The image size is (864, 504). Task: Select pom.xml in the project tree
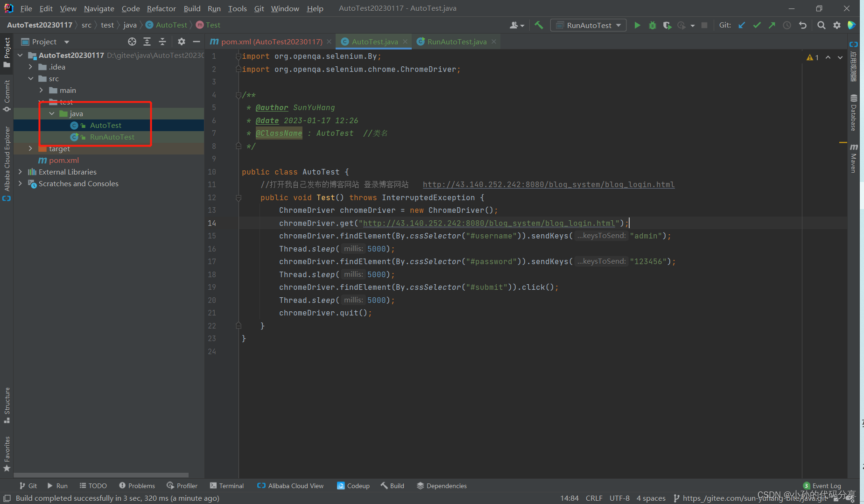[64, 160]
